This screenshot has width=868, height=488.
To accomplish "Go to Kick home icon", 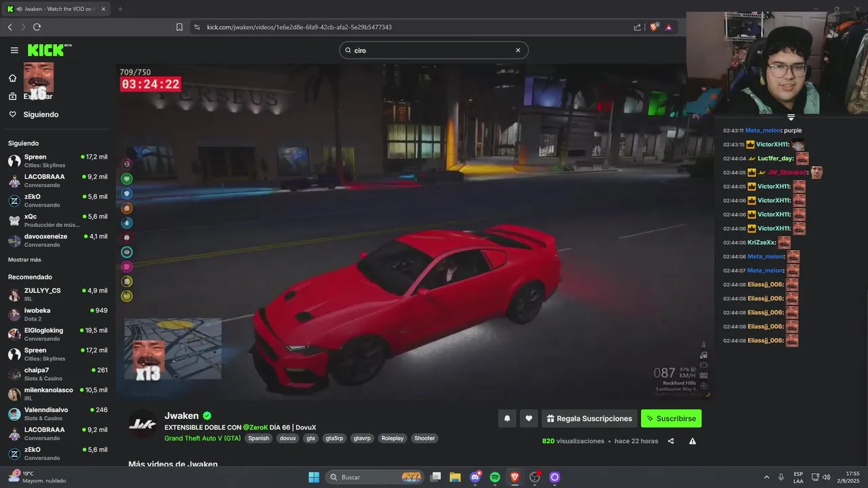I will (12, 78).
